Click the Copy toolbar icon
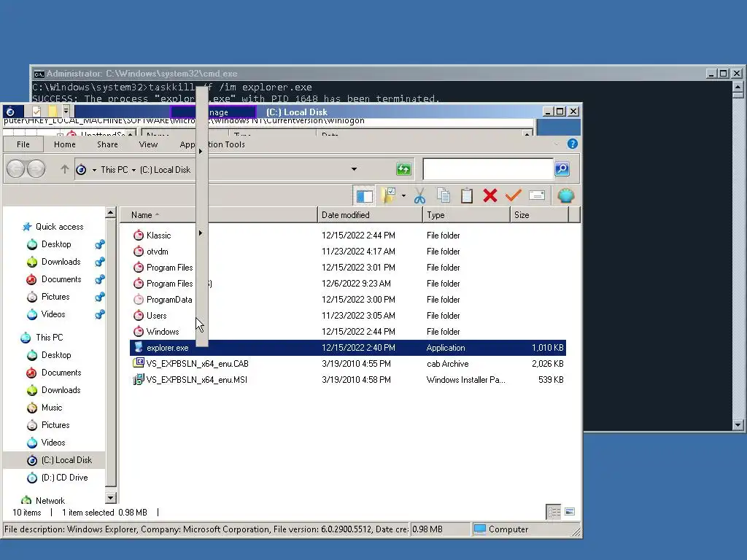The image size is (747, 560). point(443,195)
